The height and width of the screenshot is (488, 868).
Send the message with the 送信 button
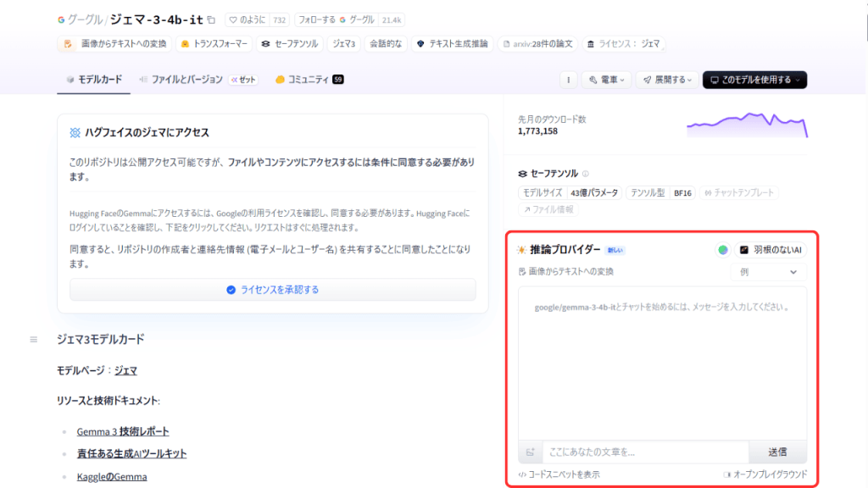tap(777, 452)
